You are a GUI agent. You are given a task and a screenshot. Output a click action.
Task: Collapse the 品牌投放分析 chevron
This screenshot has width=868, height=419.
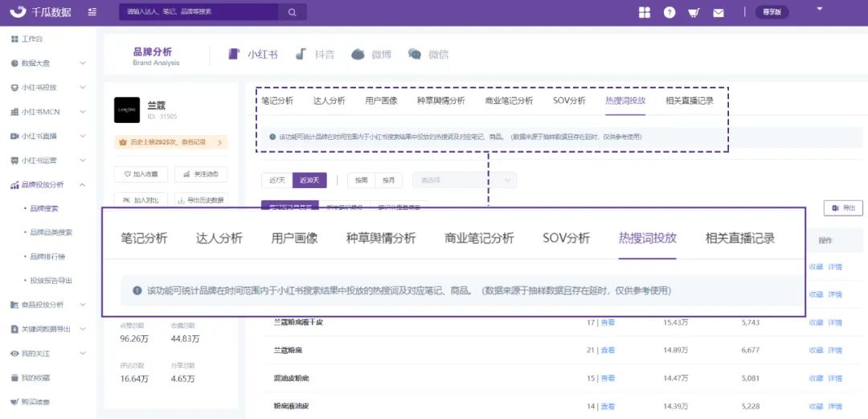83,184
